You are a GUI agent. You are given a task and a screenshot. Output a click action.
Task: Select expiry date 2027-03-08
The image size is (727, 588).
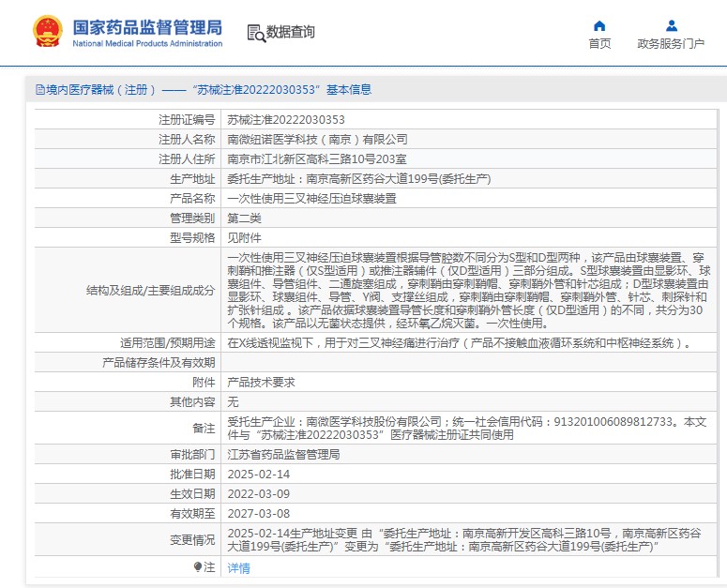pos(259,514)
